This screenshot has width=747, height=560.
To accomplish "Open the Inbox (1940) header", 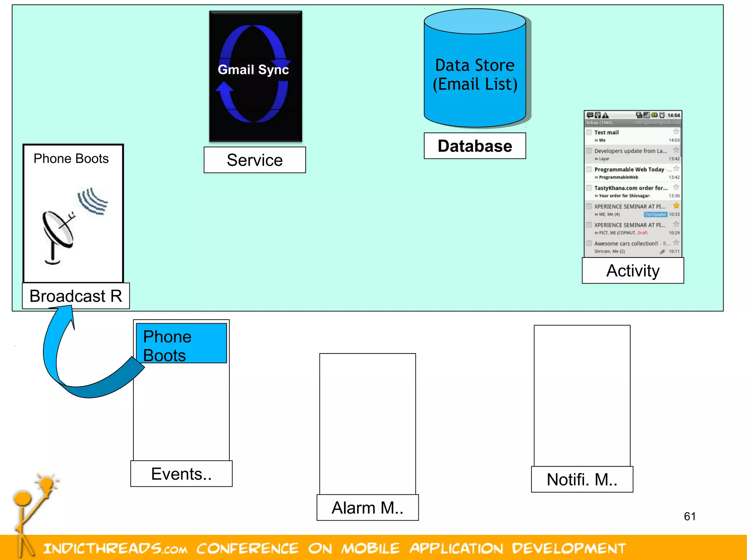I will coord(600,123).
